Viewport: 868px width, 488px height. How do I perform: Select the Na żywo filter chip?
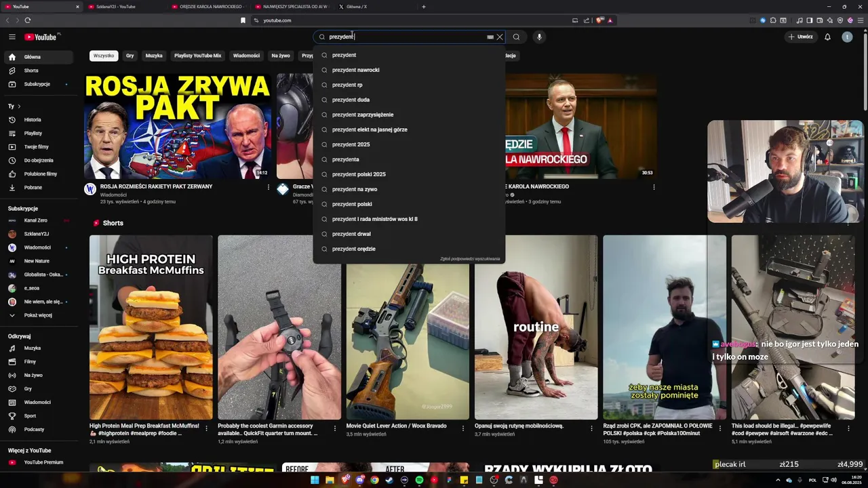[x=281, y=56]
